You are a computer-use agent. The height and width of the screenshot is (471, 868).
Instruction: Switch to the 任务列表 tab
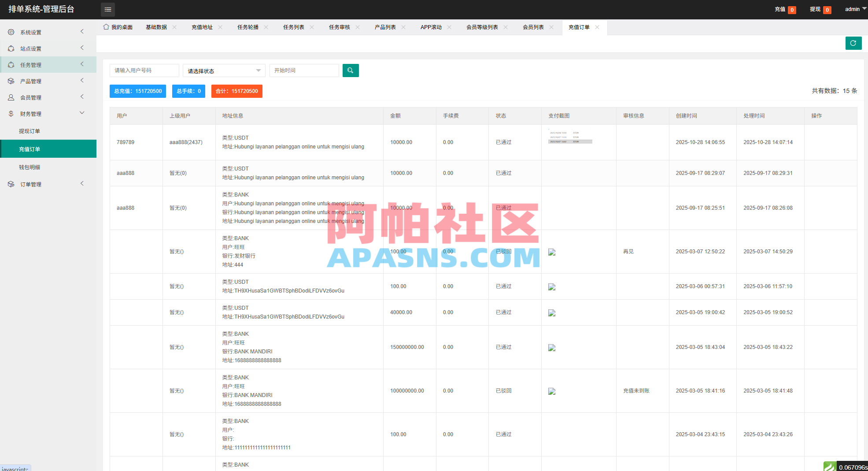[293, 27]
